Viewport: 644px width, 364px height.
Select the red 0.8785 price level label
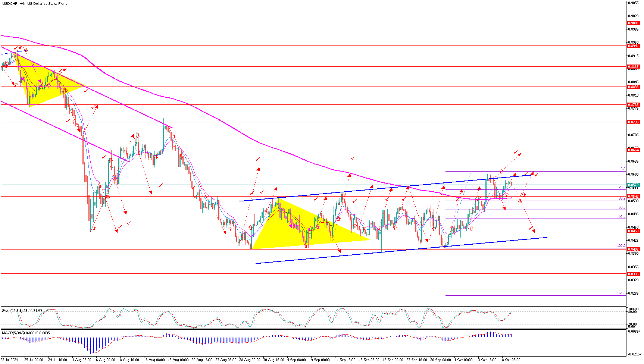coord(633,105)
